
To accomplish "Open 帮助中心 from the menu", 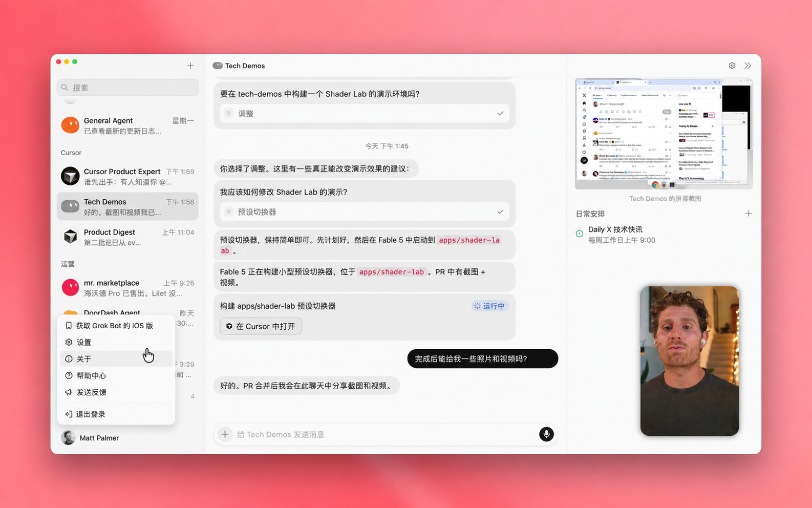I will [x=116, y=375].
